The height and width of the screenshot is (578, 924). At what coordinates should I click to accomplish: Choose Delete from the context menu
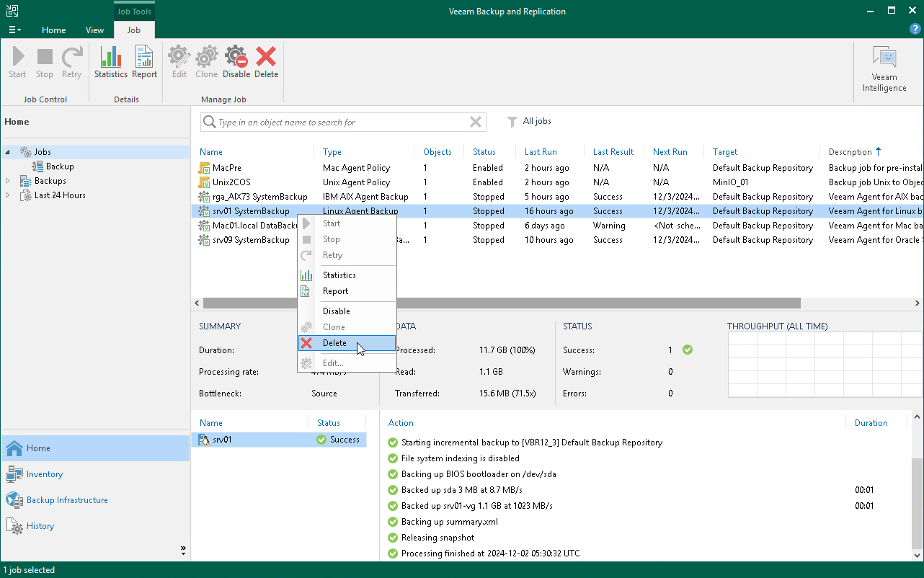pos(334,343)
